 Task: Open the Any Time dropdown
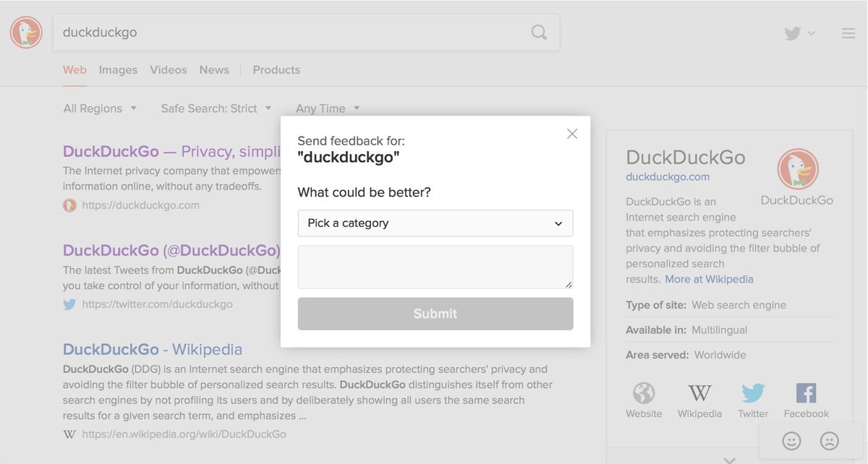click(328, 108)
